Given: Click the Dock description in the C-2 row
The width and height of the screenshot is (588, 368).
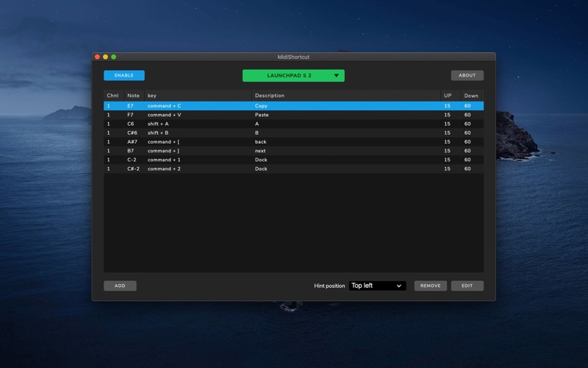Looking at the screenshot, I should [x=261, y=160].
